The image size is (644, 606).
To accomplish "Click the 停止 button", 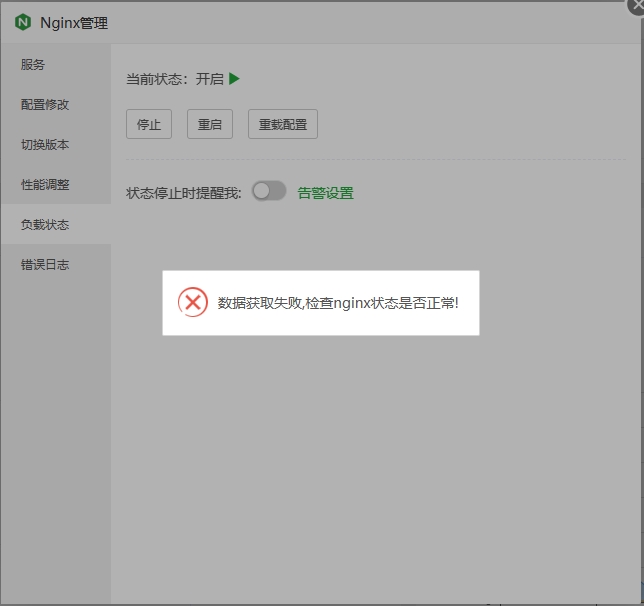I will coord(149,124).
